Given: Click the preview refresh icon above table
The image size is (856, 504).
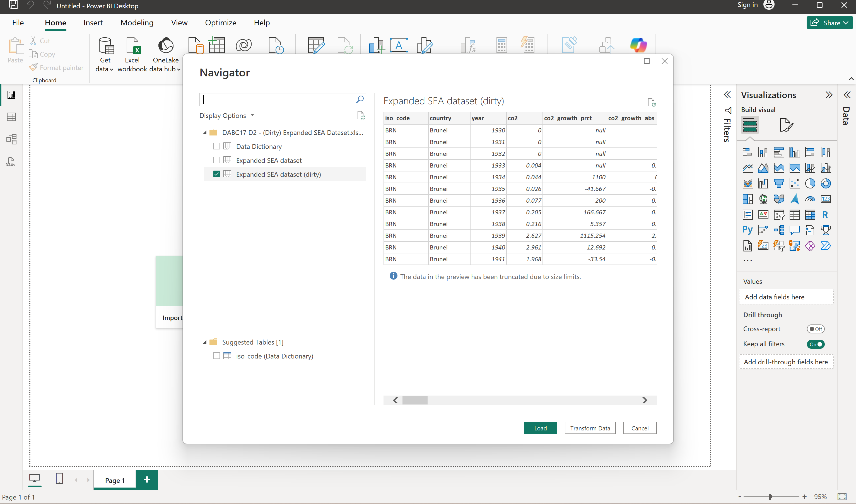Looking at the screenshot, I should [x=652, y=102].
